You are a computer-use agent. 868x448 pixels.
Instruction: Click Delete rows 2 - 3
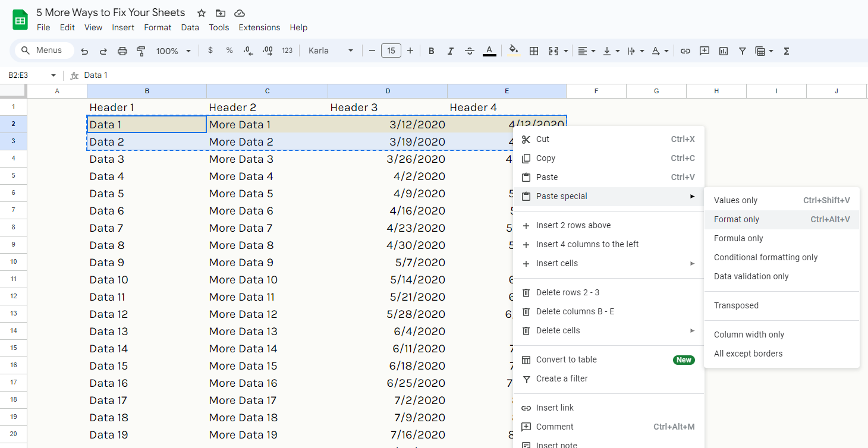pos(567,292)
